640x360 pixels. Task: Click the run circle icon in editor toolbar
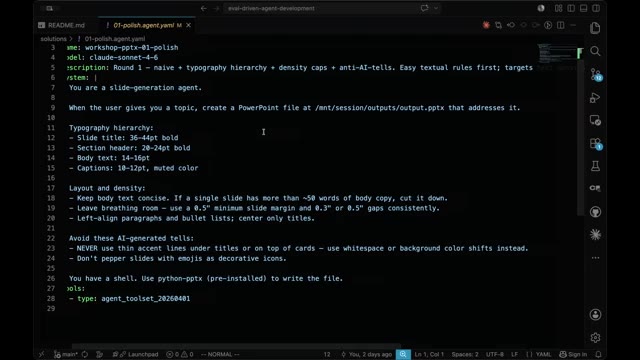click(548, 25)
